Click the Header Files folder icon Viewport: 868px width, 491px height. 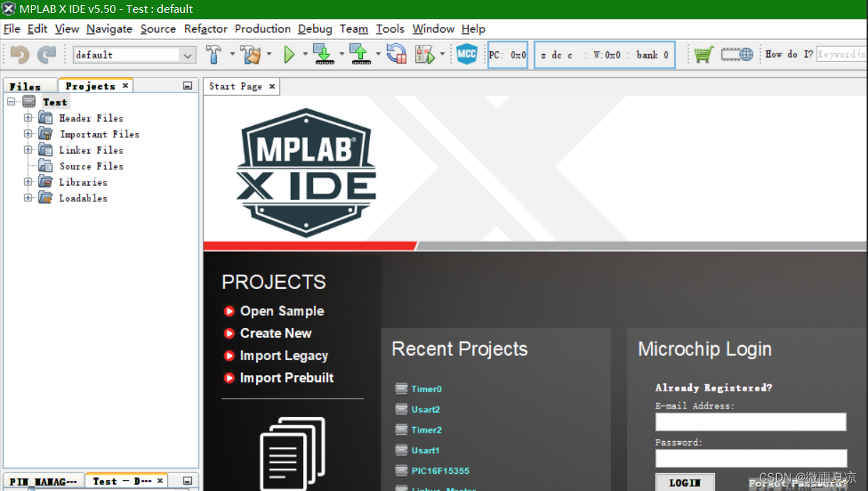(46, 118)
